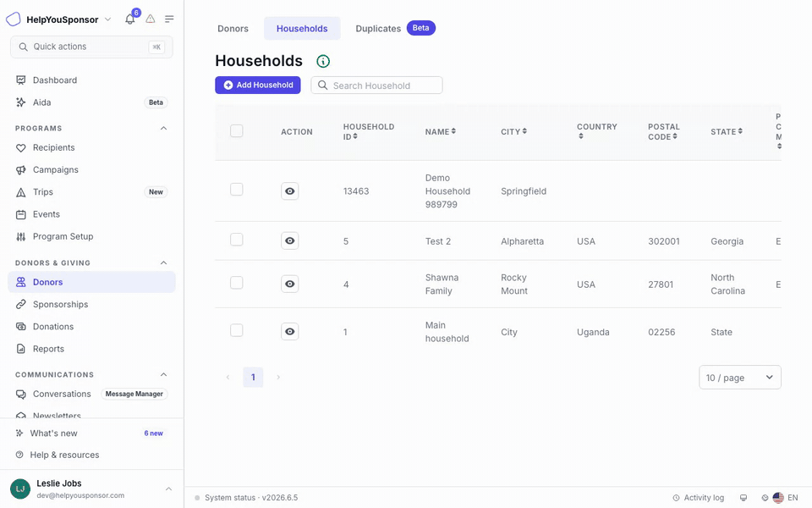Open Help & resources in the sidebar
This screenshot has width=812, height=508.
tap(91, 456)
